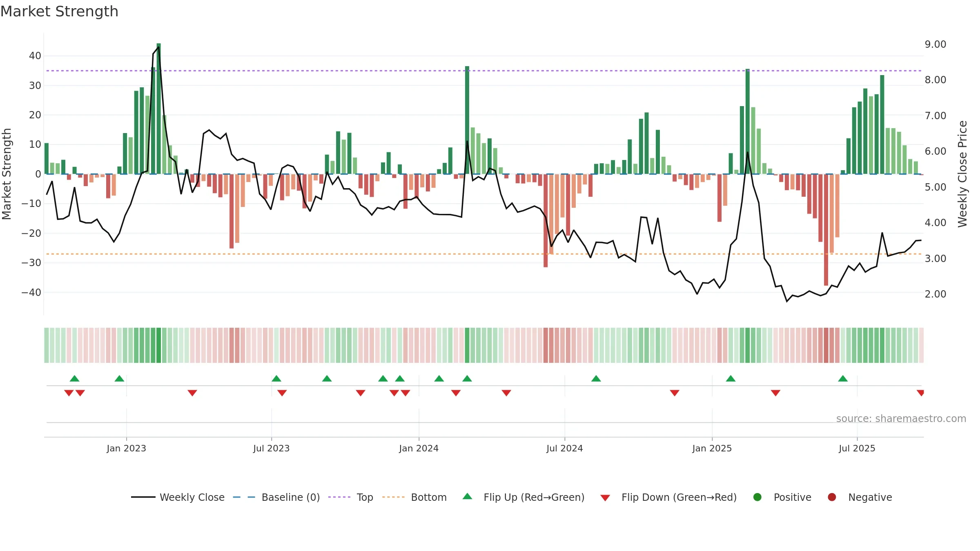Toggle Flip Up (Red→Green) legend entry
The width and height of the screenshot is (980, 551).
click(523, 497)
